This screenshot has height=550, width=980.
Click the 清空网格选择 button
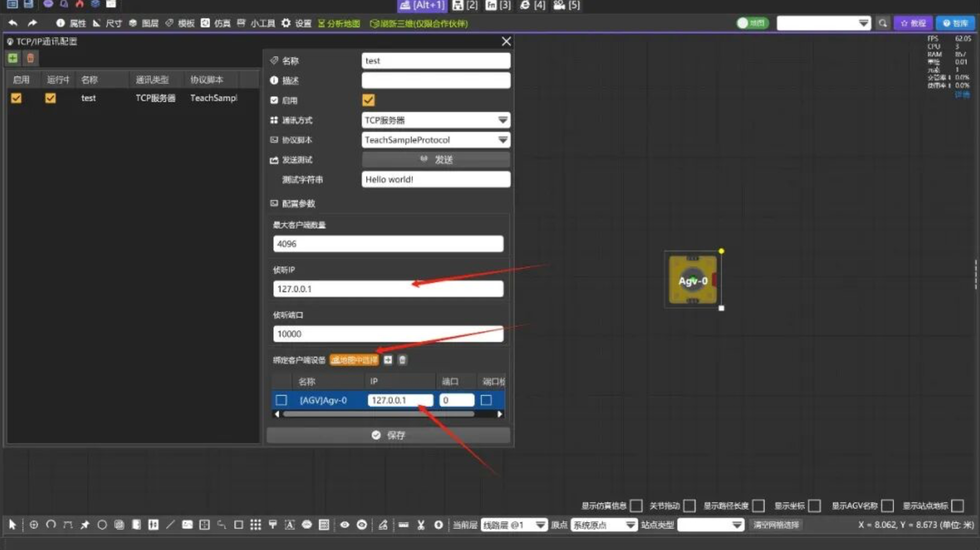pos(776,525)
